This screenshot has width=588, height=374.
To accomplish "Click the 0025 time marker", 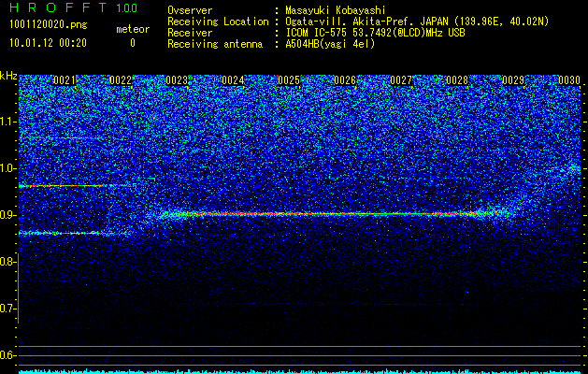I will click(x=289, y=80).
